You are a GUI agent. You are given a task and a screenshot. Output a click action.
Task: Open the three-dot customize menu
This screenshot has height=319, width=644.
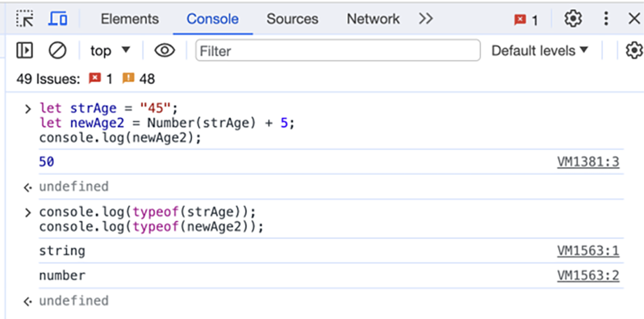coord(606,19)
